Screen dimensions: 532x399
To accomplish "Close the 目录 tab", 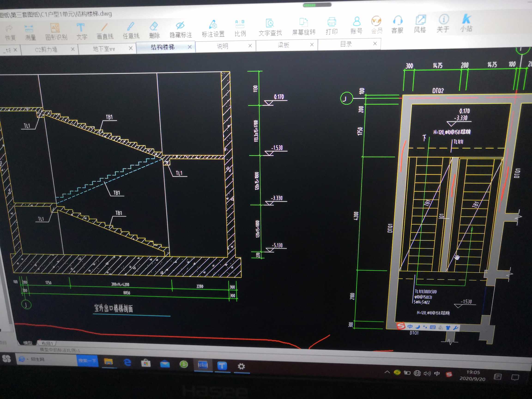I will 375,44.
